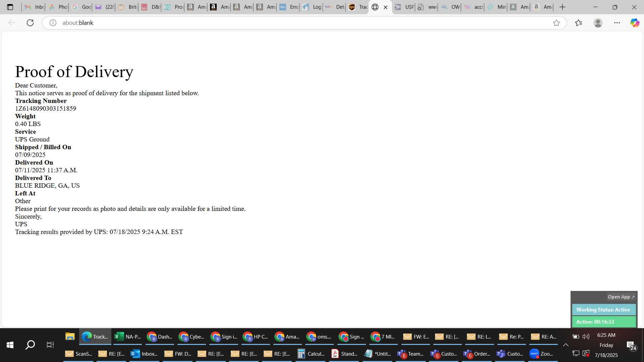Switch to the USPS tab
The image size is (644, 362).
pos(404,7)
